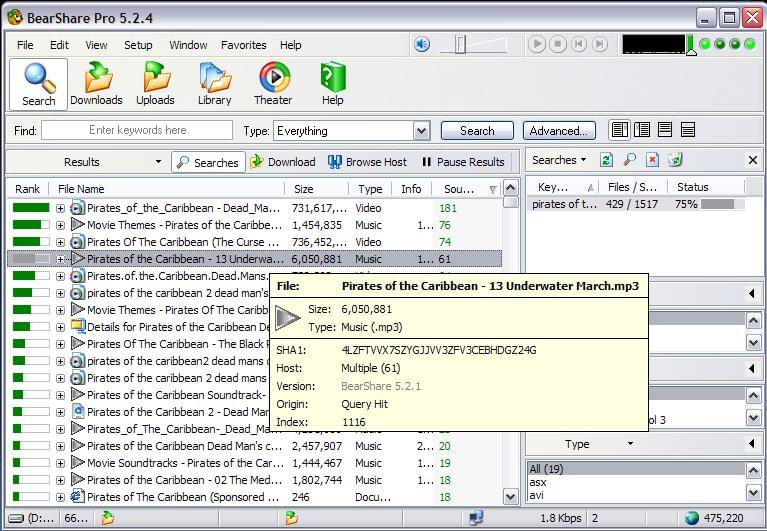Select the second layout view icon

point(642,130)
